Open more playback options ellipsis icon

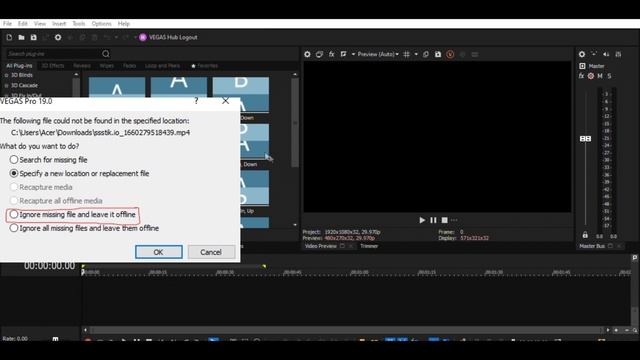(x=454, y=220)
